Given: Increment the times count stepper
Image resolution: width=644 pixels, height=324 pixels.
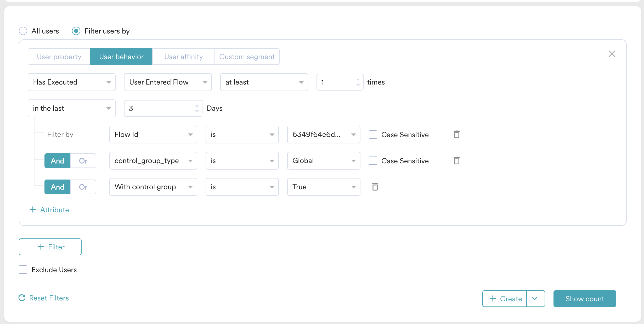Looking at the screenshot, I should 358,80.
